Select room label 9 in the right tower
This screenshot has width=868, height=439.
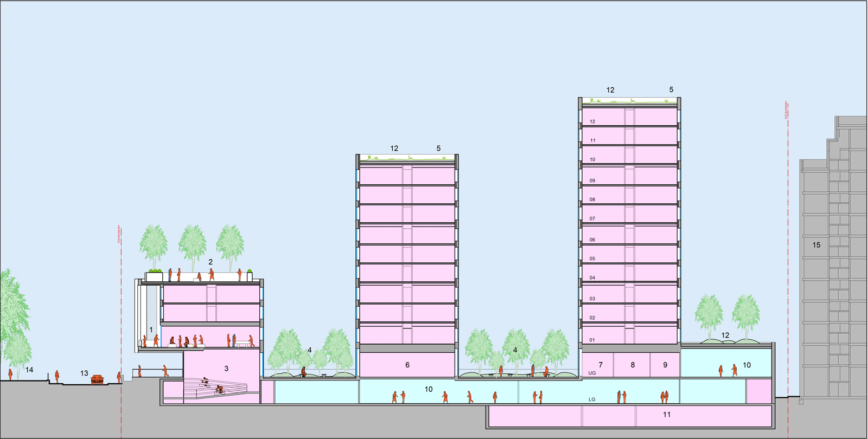(x=665, y=365)
